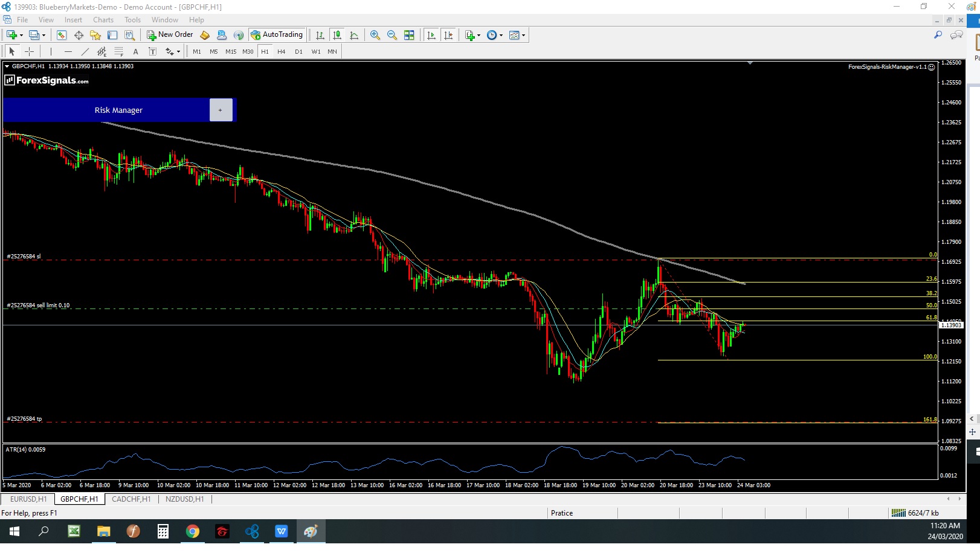Open the chat bubbles icon
Image resolution: width=980 pixels, height=553 pixels.
click(956, 35)
